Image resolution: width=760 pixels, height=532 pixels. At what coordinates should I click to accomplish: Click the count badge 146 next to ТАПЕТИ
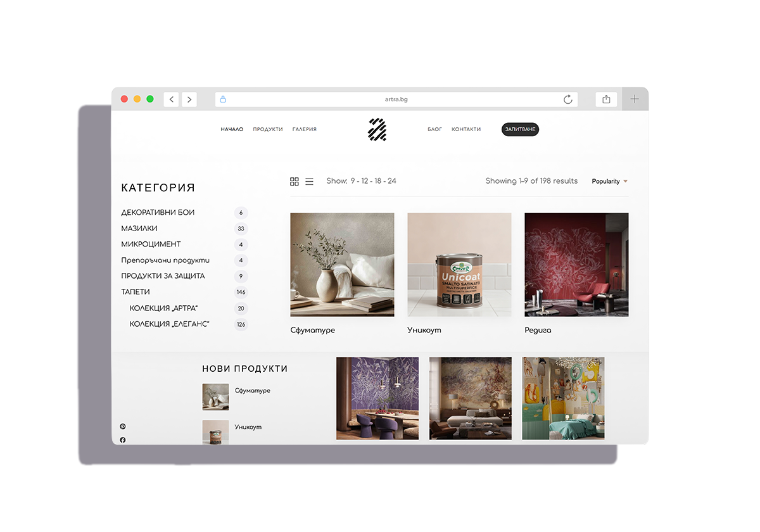(241, 293)
